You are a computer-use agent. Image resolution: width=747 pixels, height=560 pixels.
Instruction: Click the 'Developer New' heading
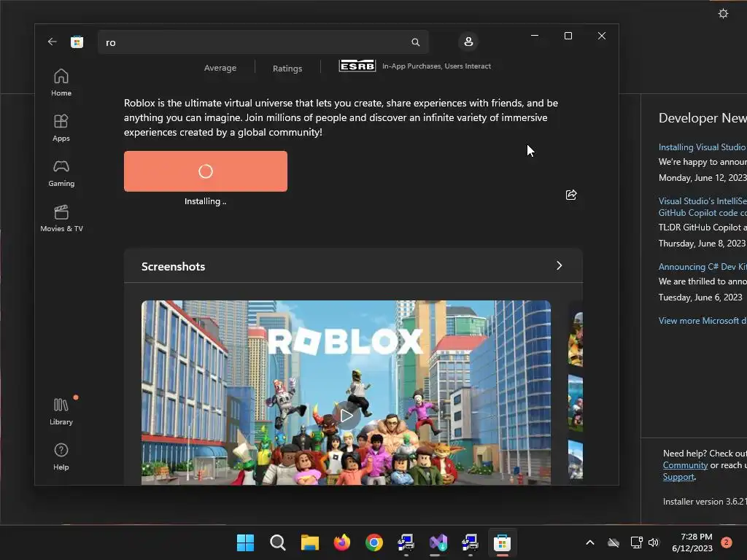(703, 117)
